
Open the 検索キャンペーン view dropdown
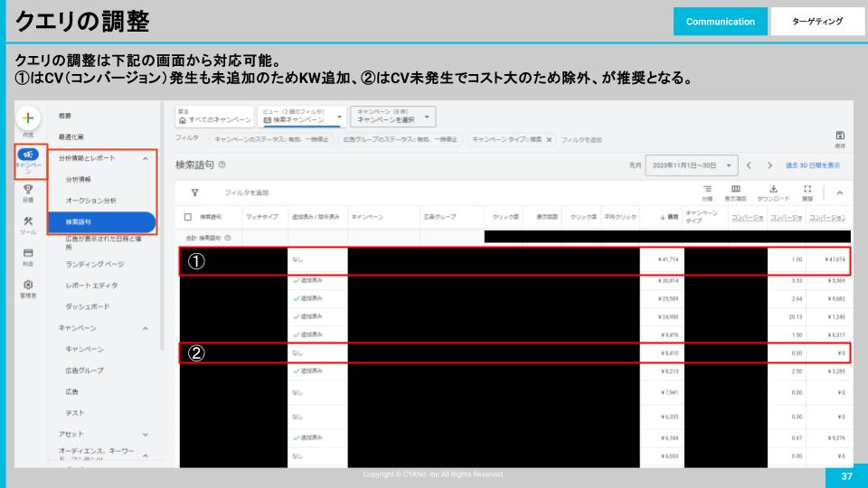tap(303, 118)
